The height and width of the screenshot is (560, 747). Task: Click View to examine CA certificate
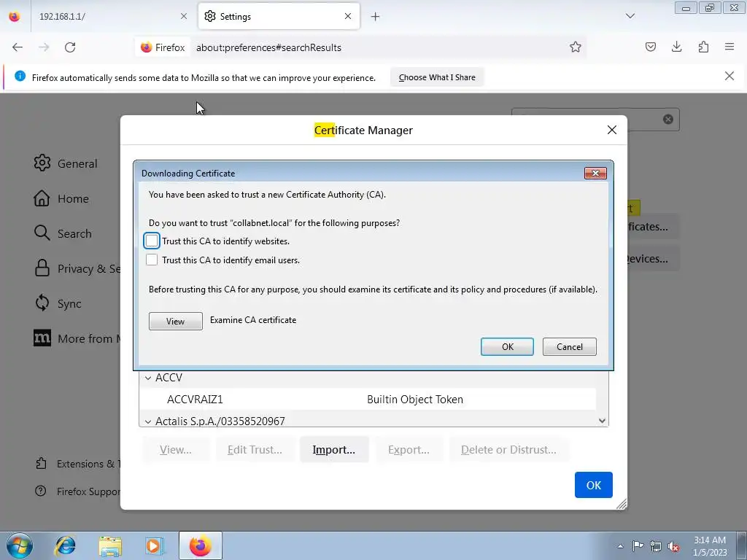(x=175, y=322)
